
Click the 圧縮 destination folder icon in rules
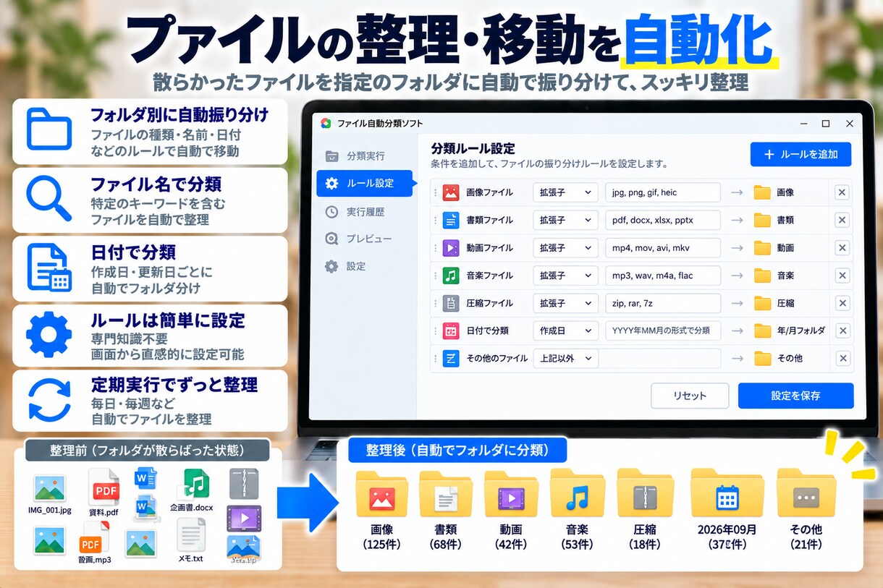coord(762,303)
